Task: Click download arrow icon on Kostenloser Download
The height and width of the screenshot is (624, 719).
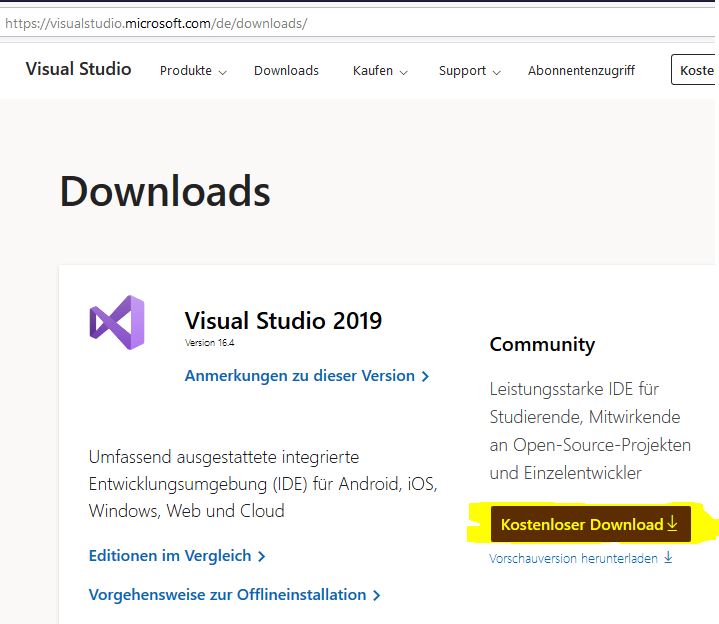Action: (672, 523)
